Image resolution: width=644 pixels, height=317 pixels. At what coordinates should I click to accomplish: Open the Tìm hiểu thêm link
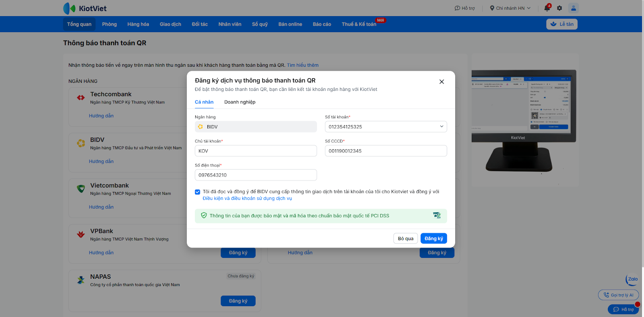coord(303,65)
